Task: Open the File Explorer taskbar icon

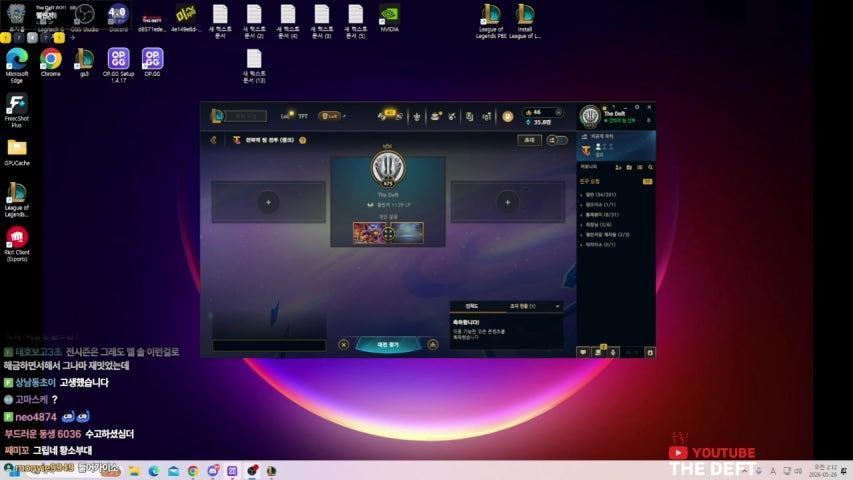Action: pos(134,471)
